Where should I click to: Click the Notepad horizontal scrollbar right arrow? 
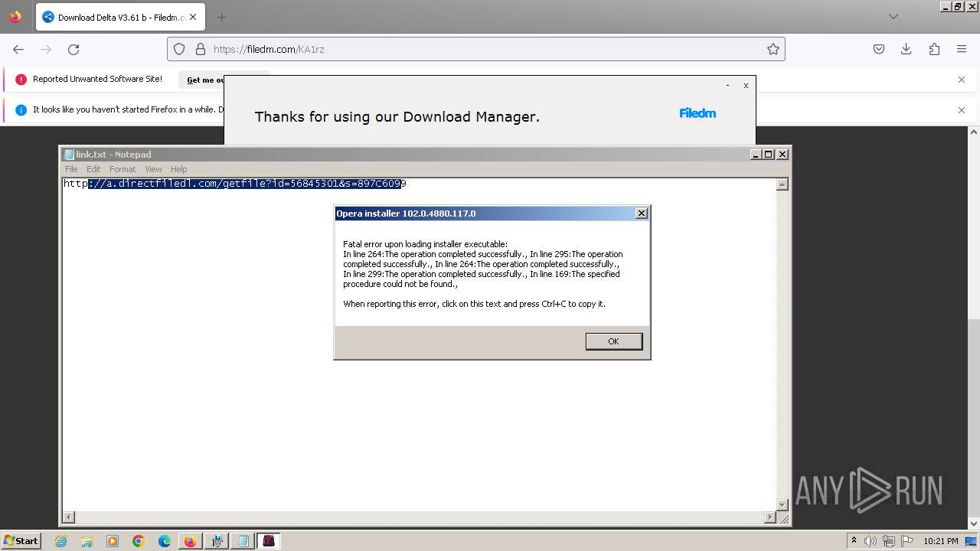coord(770,517)
